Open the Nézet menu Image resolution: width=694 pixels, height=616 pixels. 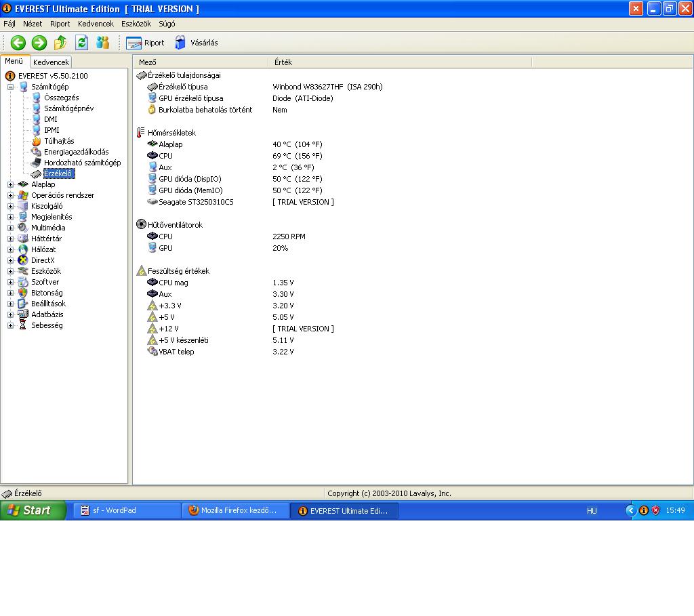33,24
